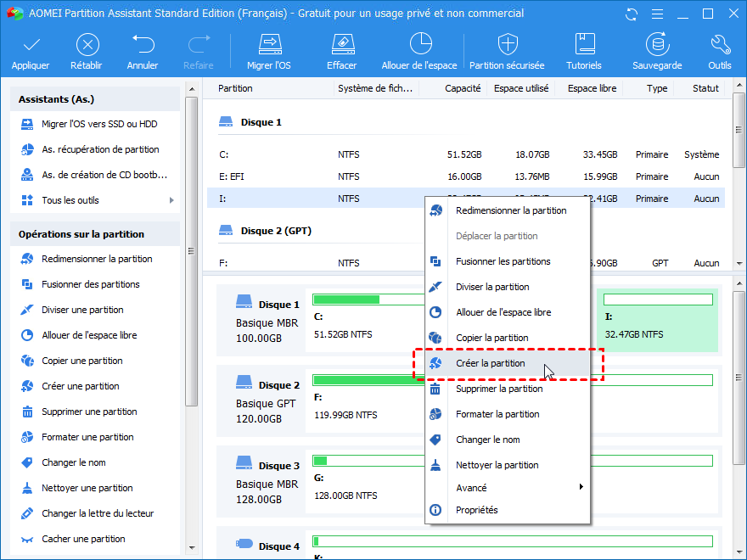Click the Partition sécurisée shield icon
747x560 pixels.
coord(508,46)
